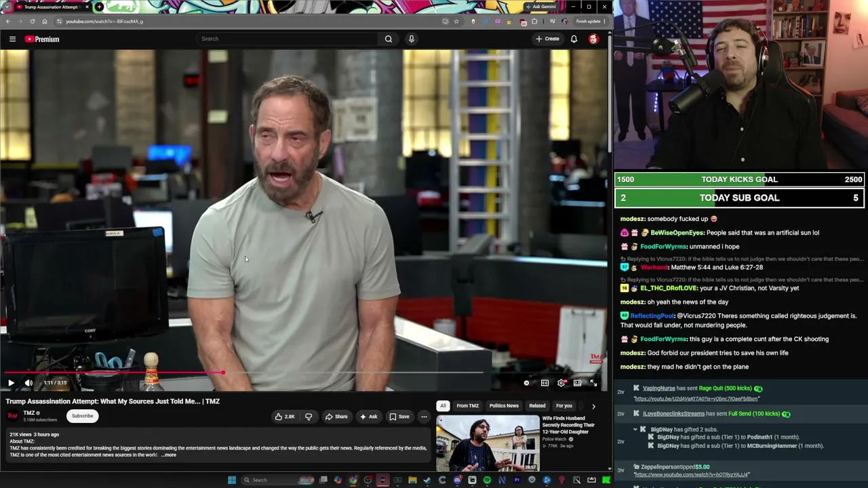Image resolution: width=868 pixels, height=488 pixels.
Task: Show more filter chips with the arrow
Action: [593, 406]
